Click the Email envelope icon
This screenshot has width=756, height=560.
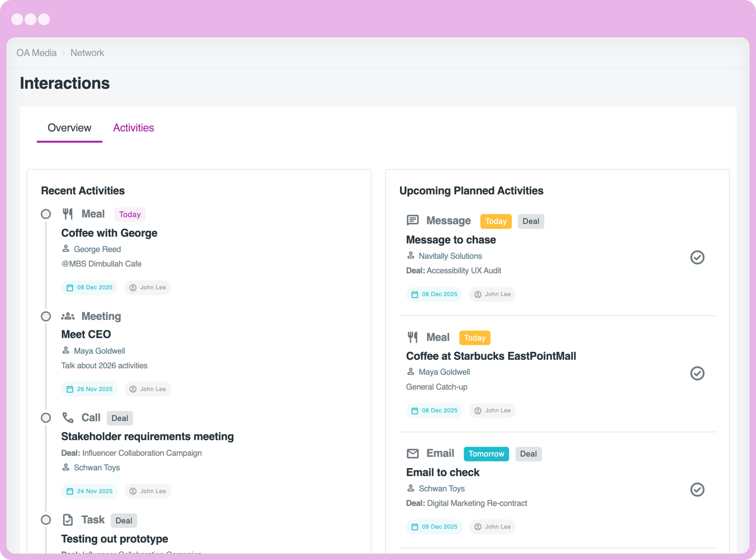click(413, 453)
